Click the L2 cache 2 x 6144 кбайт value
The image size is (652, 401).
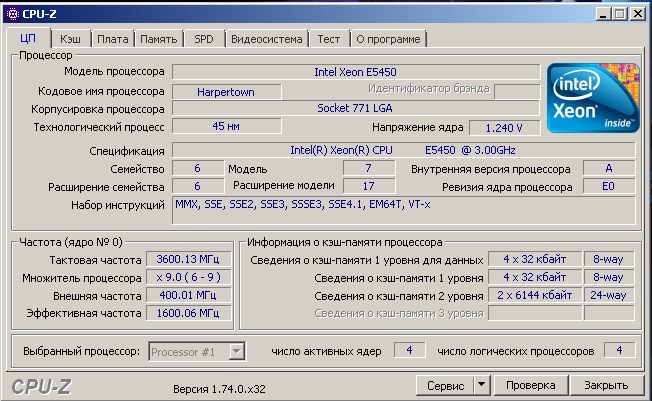[535, 295]
